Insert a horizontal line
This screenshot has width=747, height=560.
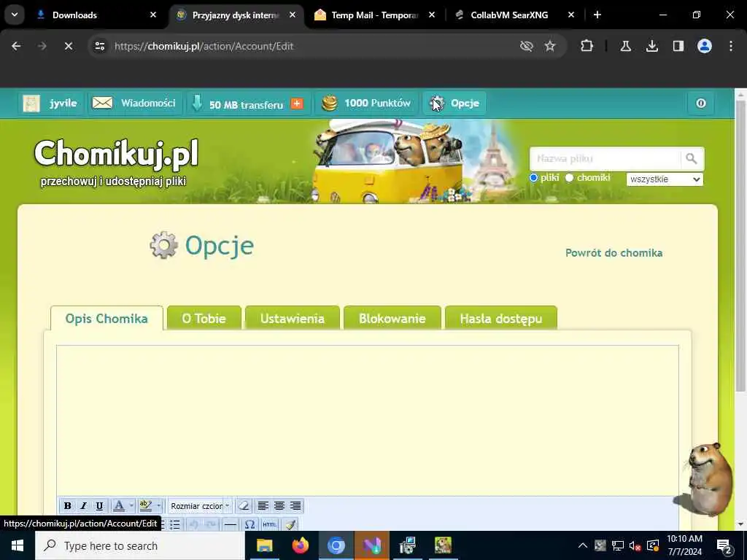230,525
